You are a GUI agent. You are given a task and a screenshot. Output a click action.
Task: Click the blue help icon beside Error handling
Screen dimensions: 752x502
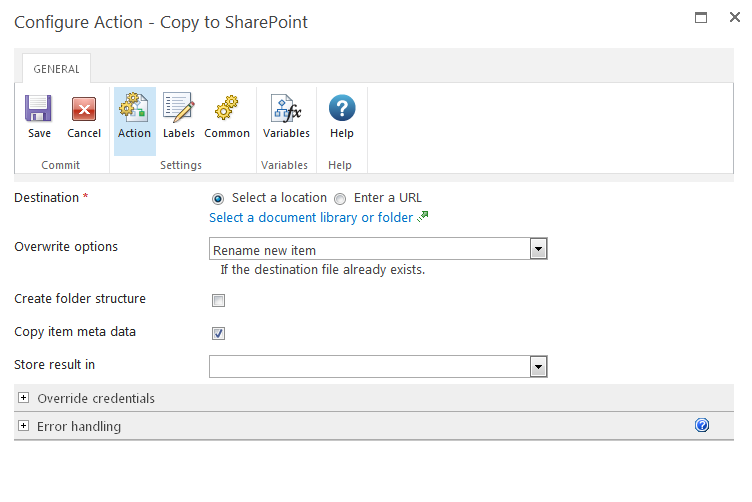pos(702,426)
